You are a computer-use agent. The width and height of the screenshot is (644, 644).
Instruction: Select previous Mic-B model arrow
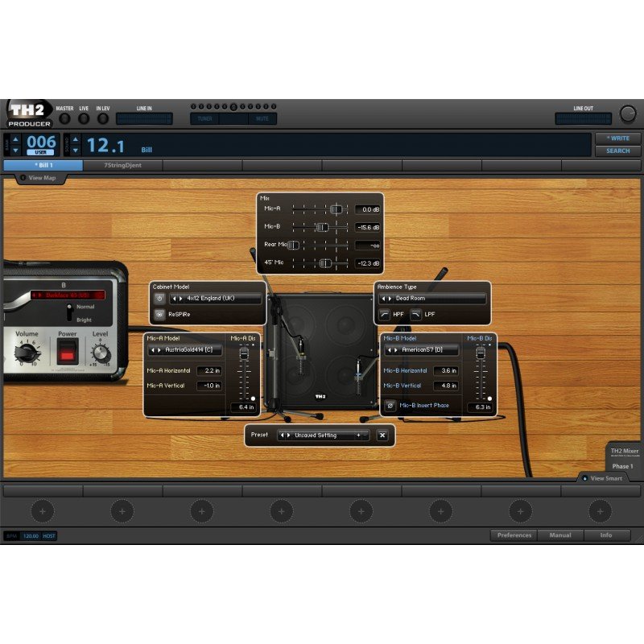tap(390, 350)
